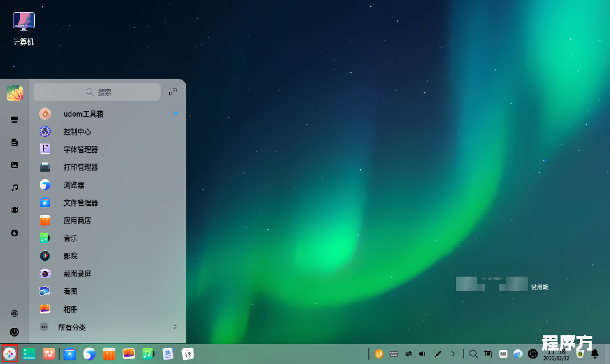
Task: Open the app store icon in dock
Action: (x=109, y=354)
